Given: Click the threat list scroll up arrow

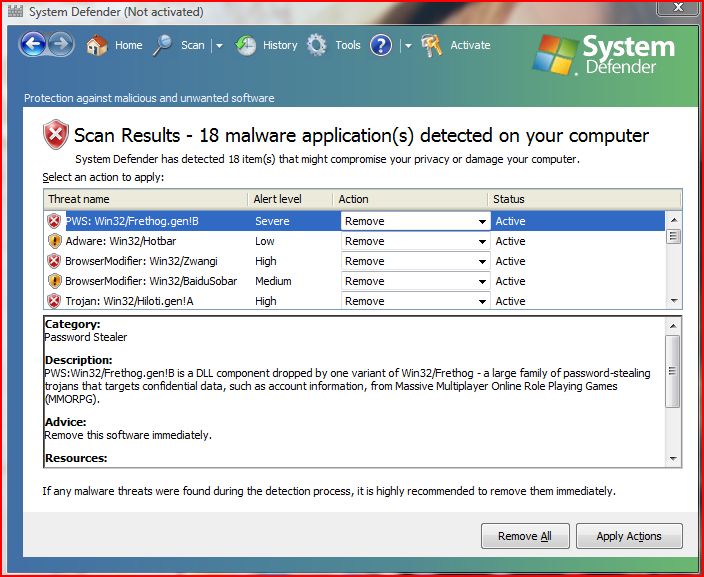Looking at the screenshot, I should [x=673, y=220].
